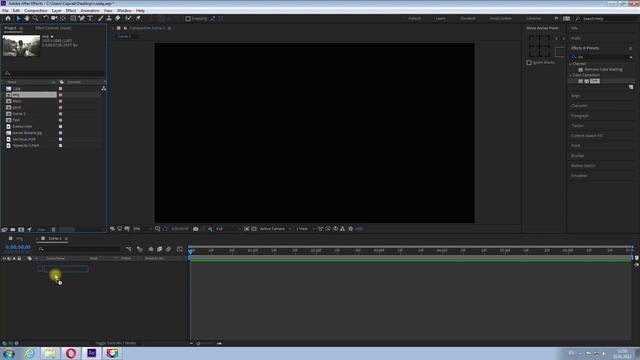Select the Unified Camera tool
Viewport: 640px width, 360px height.
[54, 18]
